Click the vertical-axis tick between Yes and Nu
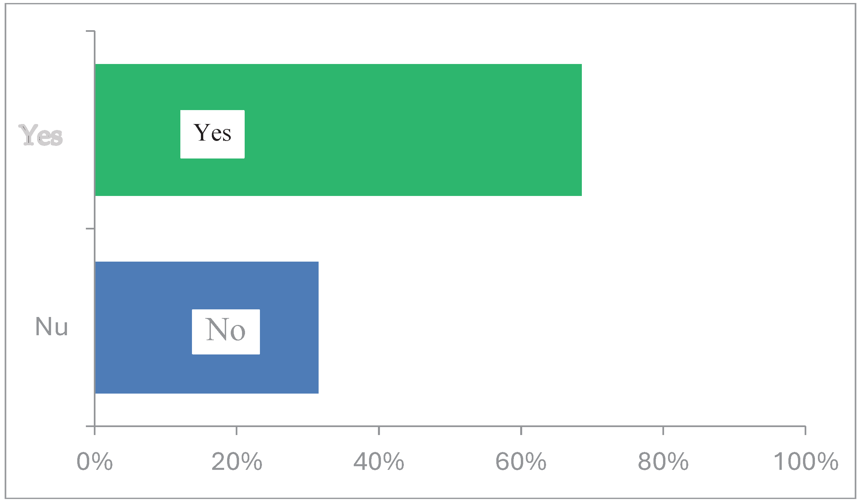 click(90, 229)
